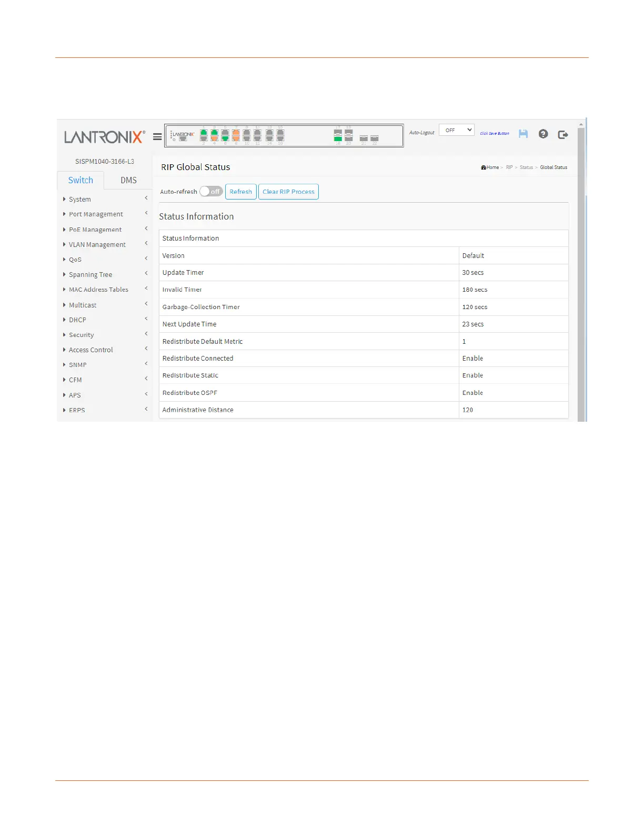Click the Redistribute Static label
Screen dimensions: 644x834
coord(190,375)
